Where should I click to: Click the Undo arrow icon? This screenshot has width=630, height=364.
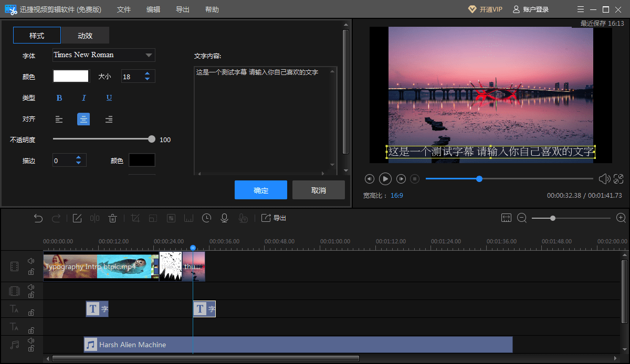tap(38, 218)
